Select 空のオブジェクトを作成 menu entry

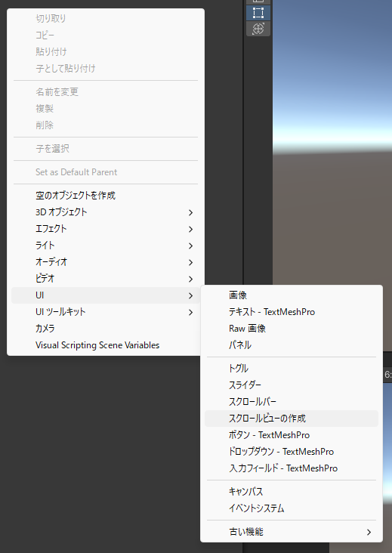pyautogui.click(x=106, y=196)
